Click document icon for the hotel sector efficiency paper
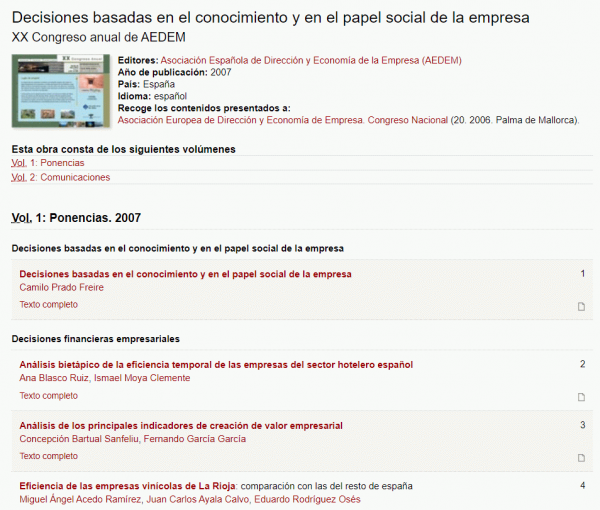The image size is (600, 510). click(x=581, y=397)
